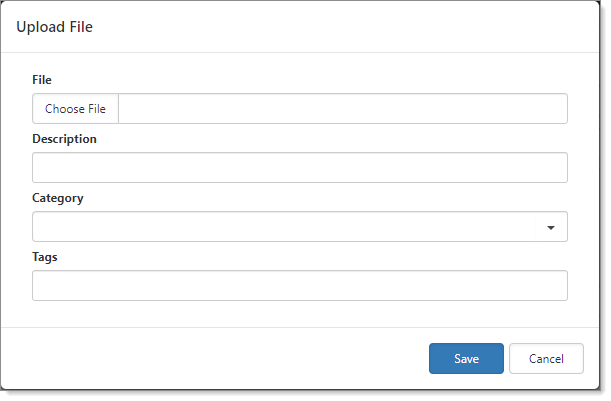This screenshot has height=401, width=611.
Task: Click the gap between Save and Cancel
Action: 506,359
